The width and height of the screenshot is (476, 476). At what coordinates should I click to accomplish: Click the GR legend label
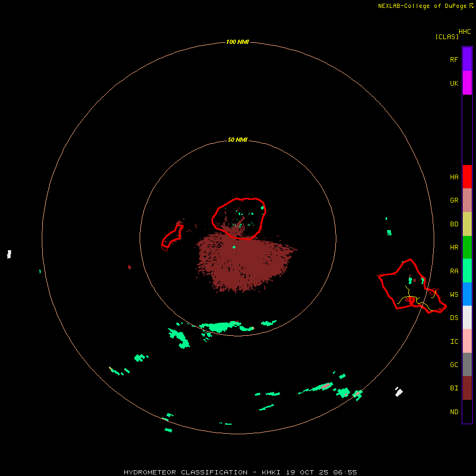point(454,200)
